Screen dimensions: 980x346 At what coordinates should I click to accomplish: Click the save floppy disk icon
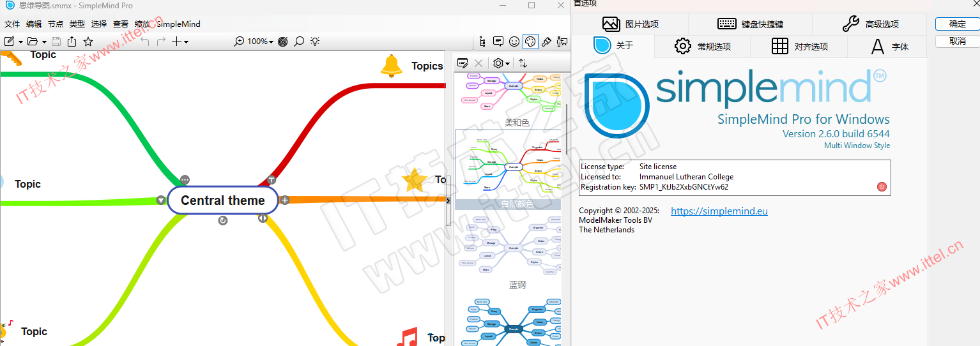[56, 41]
